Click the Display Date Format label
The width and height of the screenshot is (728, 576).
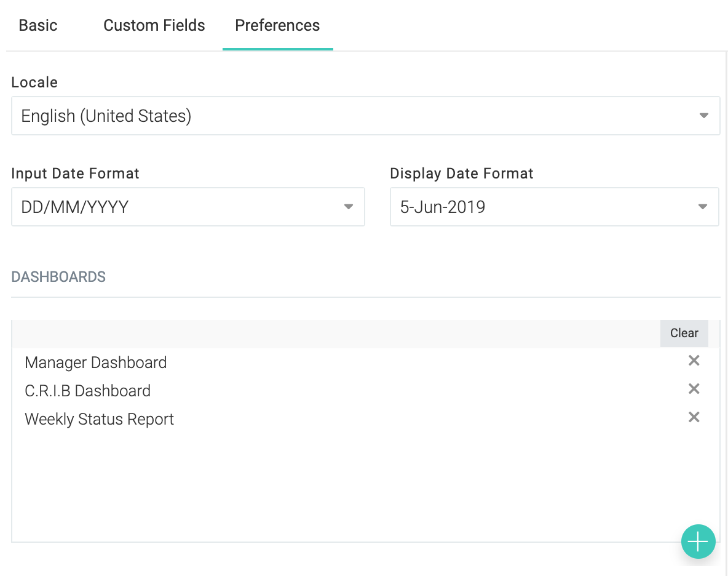click(x=462, y=174)
